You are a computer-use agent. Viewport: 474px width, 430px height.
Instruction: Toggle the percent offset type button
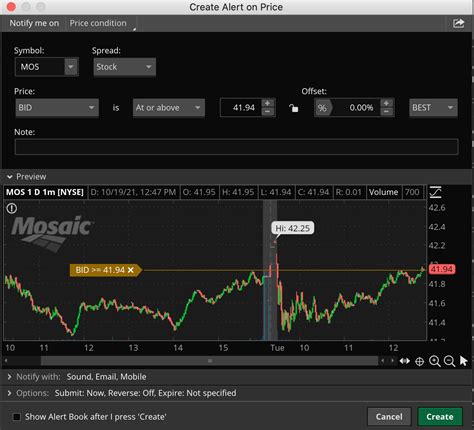pyautogui.click(x=322, y=108)
